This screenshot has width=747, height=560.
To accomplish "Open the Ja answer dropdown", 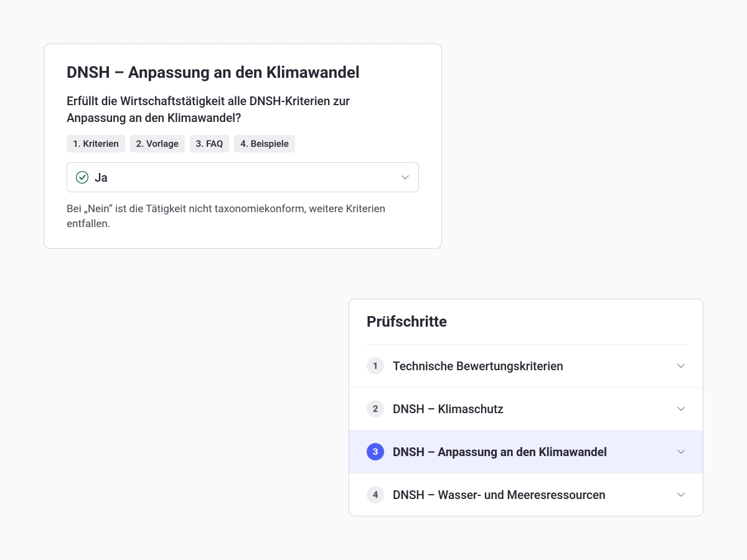I will 243,177.
